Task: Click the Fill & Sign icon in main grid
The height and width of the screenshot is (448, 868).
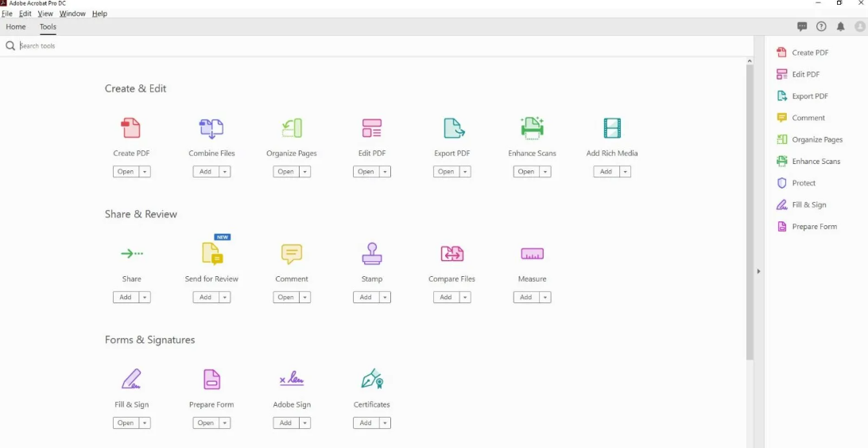Action: 131,380
